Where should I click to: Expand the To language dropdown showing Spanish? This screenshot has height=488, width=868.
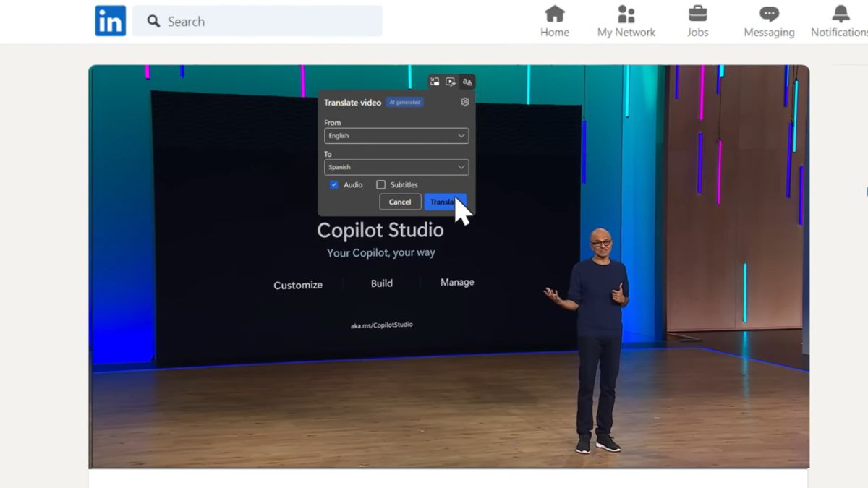pos(396,167)
